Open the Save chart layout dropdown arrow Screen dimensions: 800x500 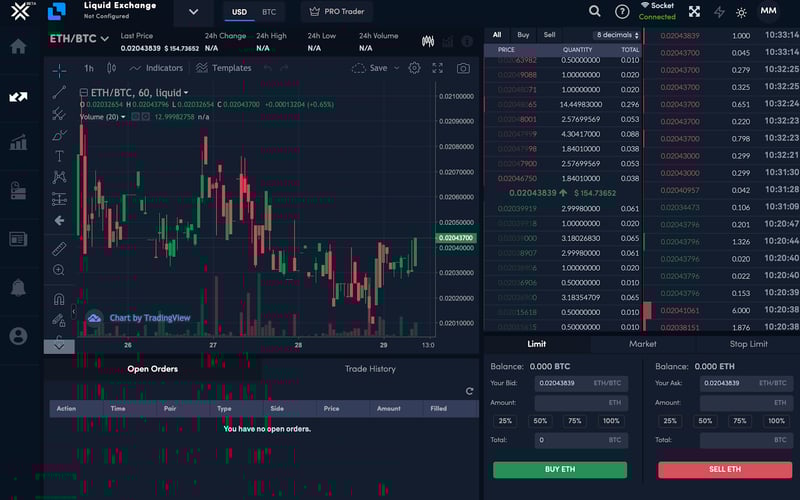396,68
